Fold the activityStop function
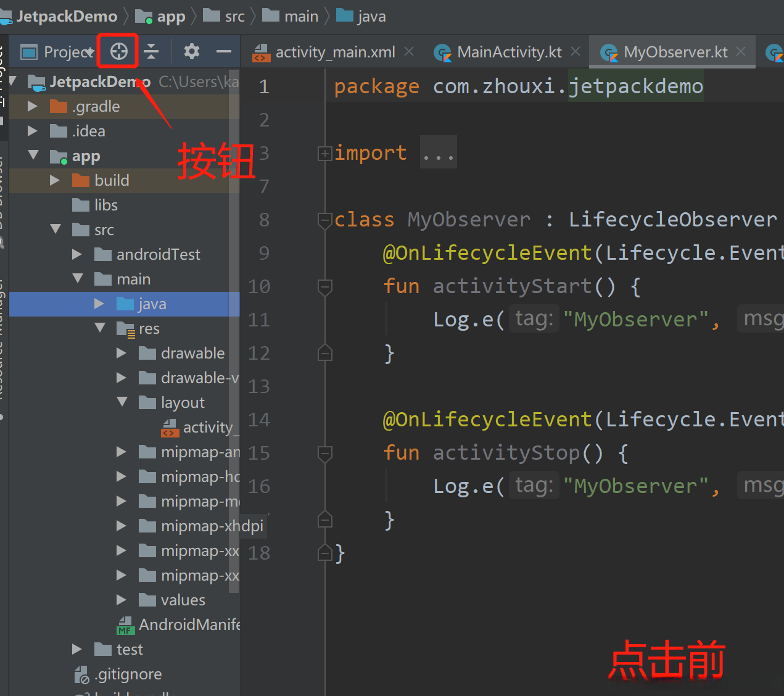This screenshot has width=784, height=696. click(324, 454)
